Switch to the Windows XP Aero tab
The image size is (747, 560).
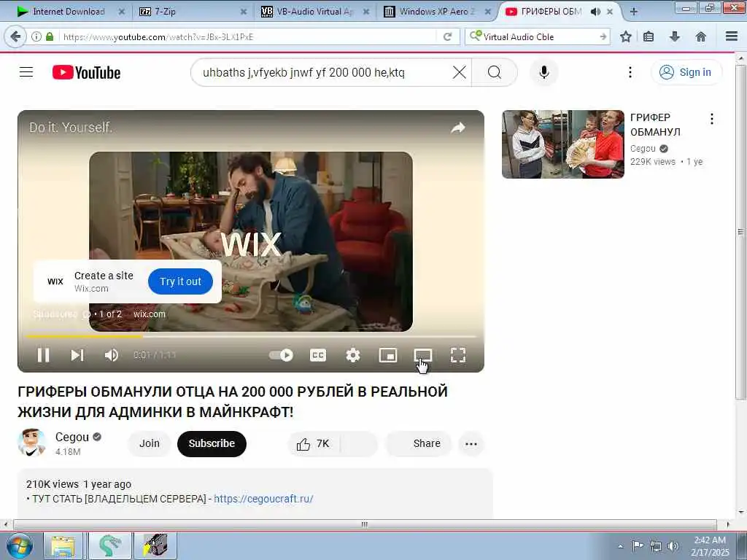437,12
